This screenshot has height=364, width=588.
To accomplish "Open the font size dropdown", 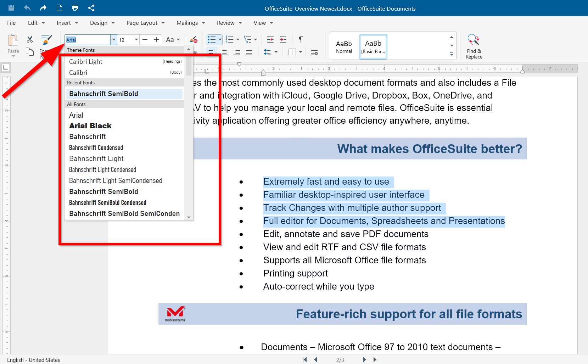I will (x=136, y=40).
